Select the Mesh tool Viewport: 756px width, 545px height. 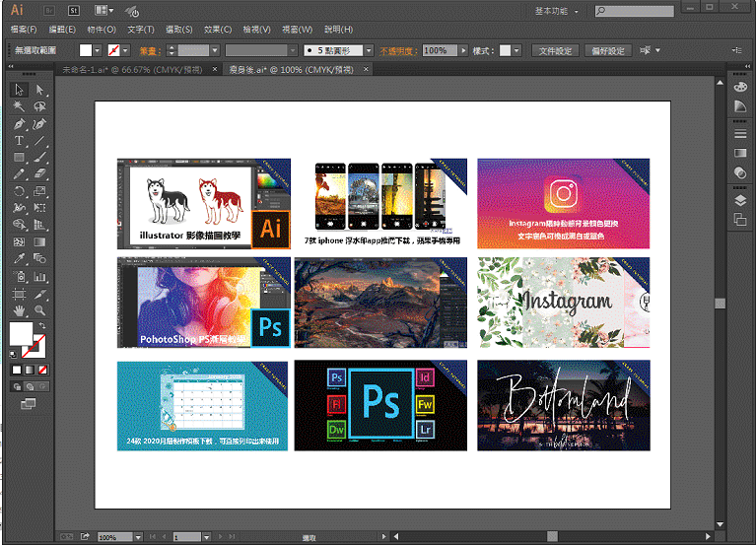19,241
